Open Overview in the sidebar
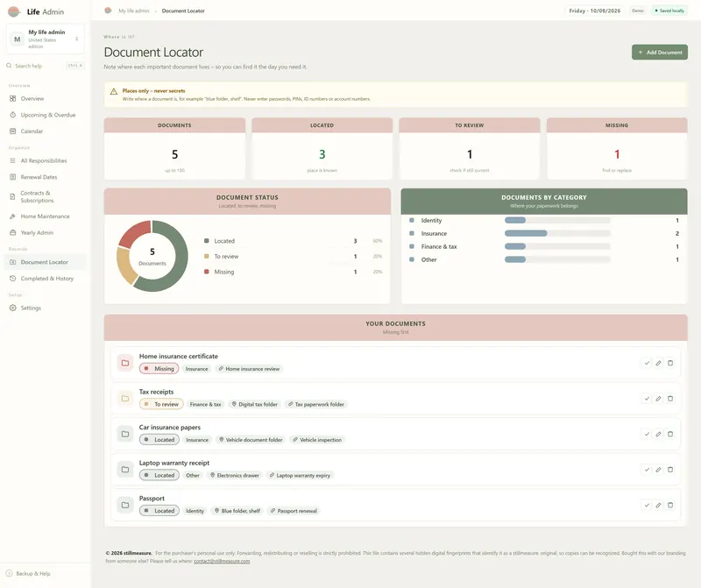The height and width of the screenshot is (588, 701). click(45, 98)
